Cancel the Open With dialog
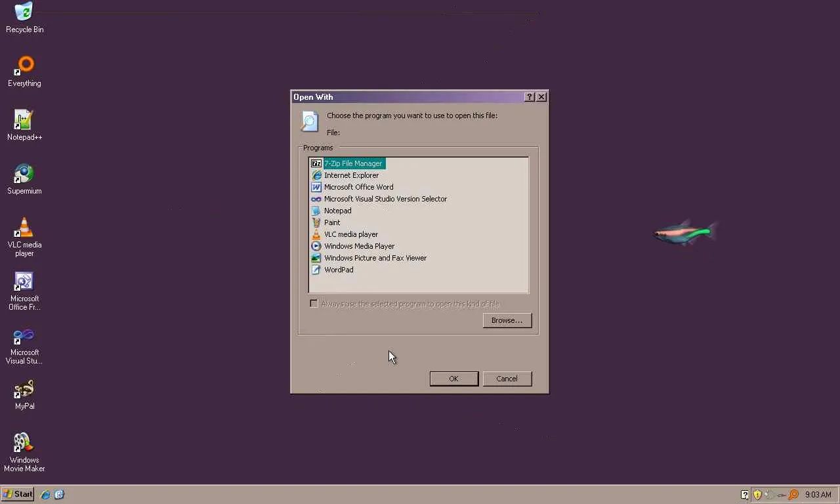This screenshot has width=840, height=504. pyautogui.click(x=507, y=379)
